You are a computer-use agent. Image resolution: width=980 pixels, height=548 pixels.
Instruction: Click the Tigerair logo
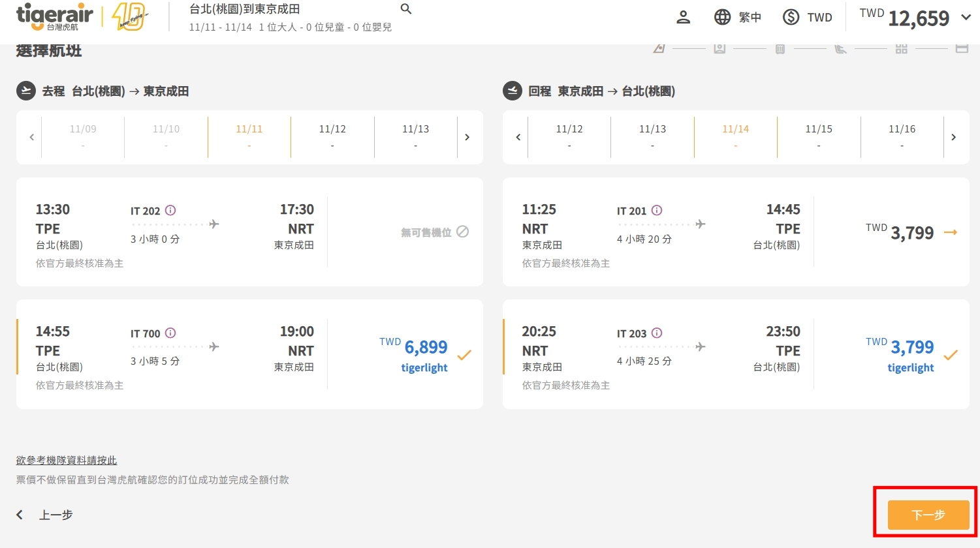click(55, 17)
